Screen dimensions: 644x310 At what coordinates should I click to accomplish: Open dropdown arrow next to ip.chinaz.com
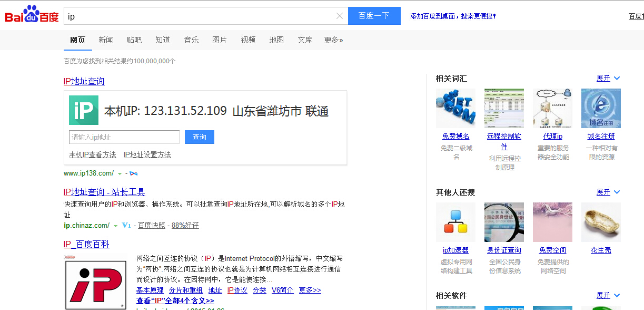(x=115, y=226)
